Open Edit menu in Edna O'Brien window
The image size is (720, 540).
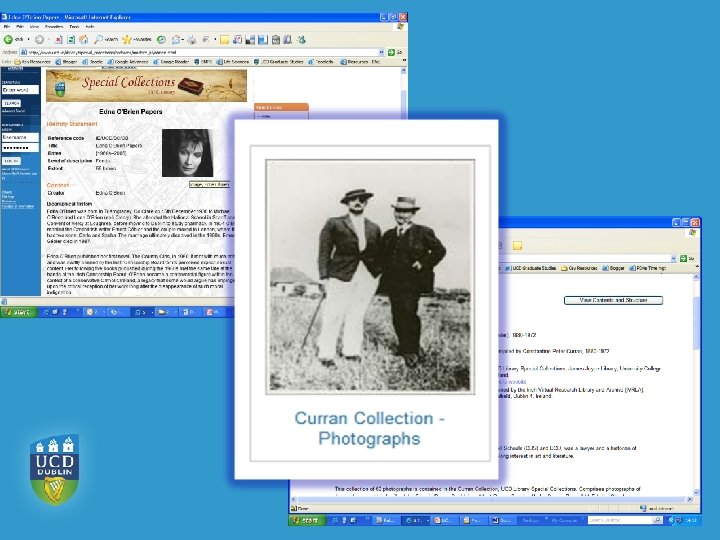coord(20,27)
